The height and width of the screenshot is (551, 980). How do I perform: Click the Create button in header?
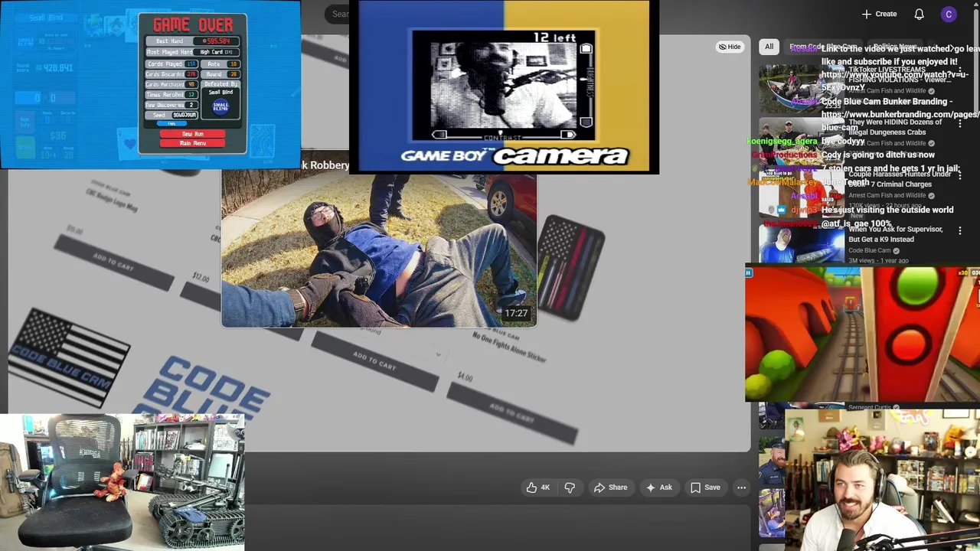click(879, 14)
